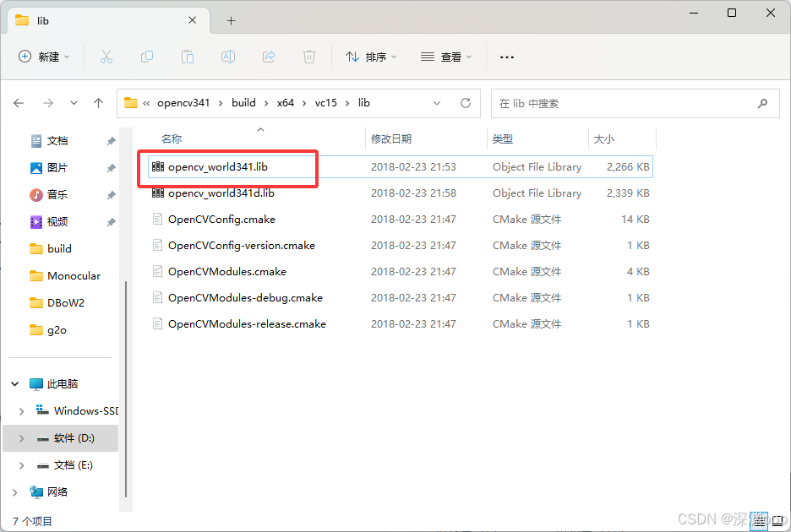The image size is (791, 532).
Task: Click the opencv_world341.lib file icon
Action: click(x=158, y=166)
